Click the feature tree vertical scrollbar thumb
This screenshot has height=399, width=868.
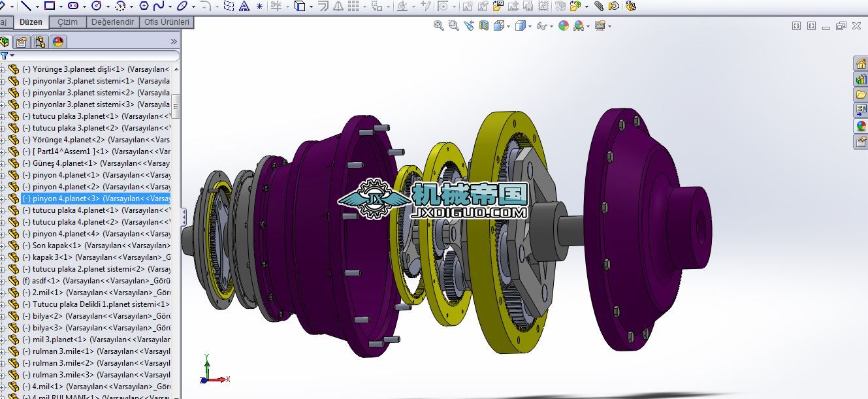pyautogui.click(x=176, y=106)
